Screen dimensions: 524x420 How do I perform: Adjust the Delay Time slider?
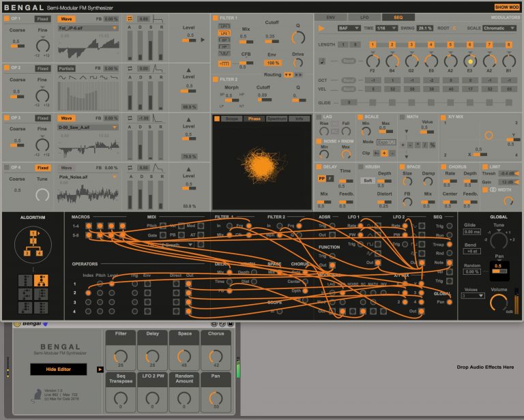346,181
